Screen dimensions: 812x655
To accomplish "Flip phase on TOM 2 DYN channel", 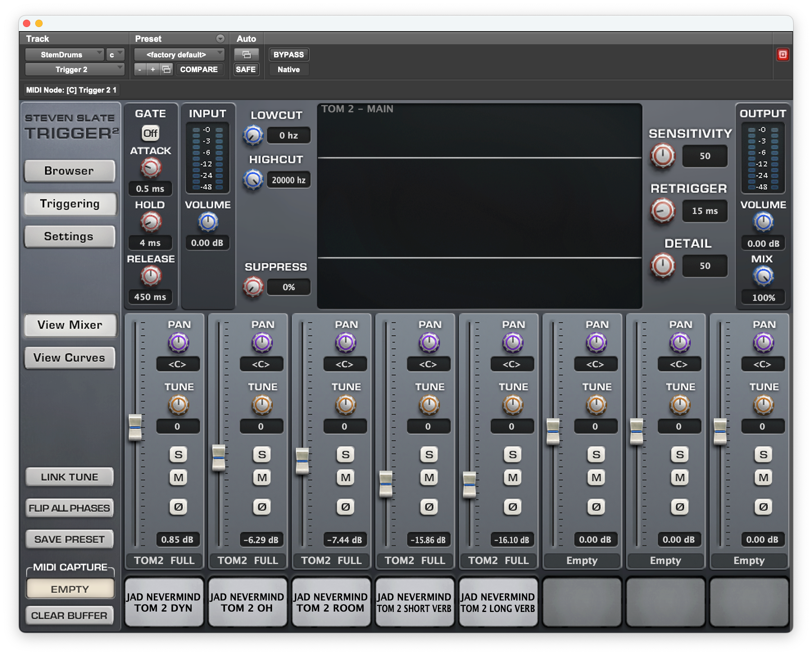I will pos(178,507).
